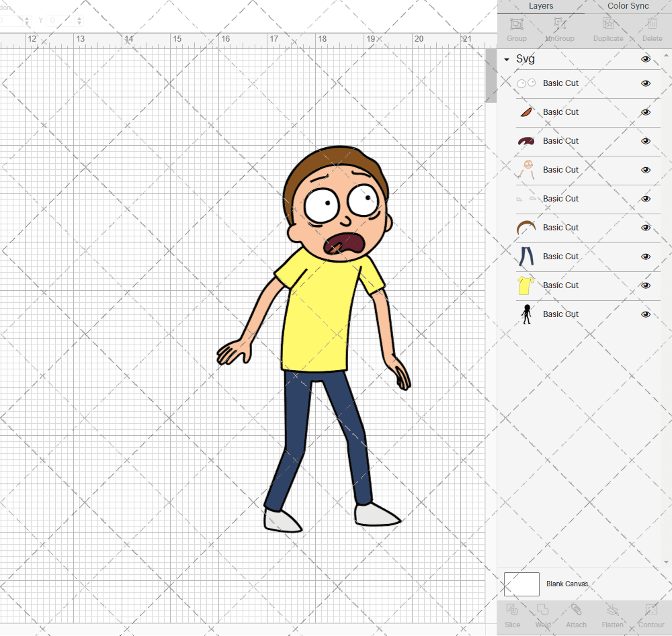
Task: Hide the white eyes layer
Action: click(645, 83)
